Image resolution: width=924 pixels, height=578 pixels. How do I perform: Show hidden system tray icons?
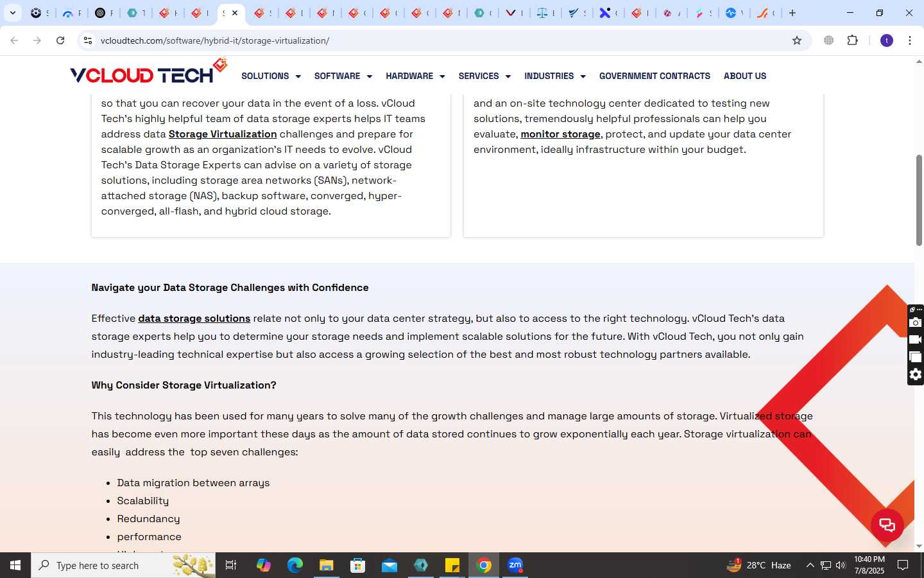click(x=810, y=565)
